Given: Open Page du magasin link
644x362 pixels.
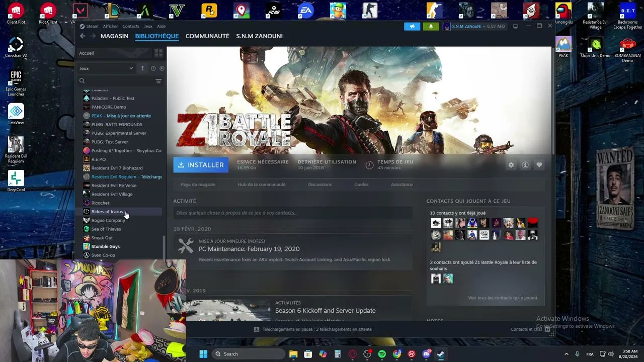Looking at the screenshot, I should 198,185.
